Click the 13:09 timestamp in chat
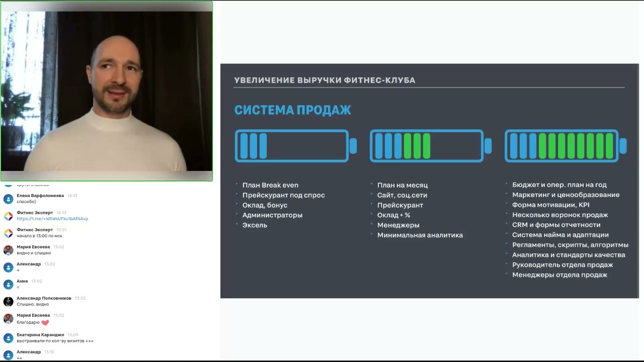 coord(72,334)
